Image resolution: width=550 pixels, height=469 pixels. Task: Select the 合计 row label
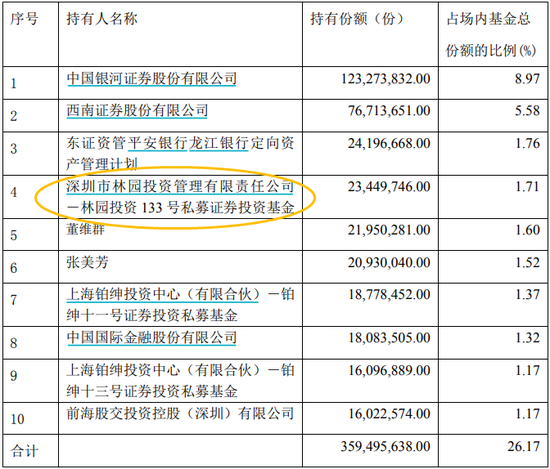click(x=24, y=451)
